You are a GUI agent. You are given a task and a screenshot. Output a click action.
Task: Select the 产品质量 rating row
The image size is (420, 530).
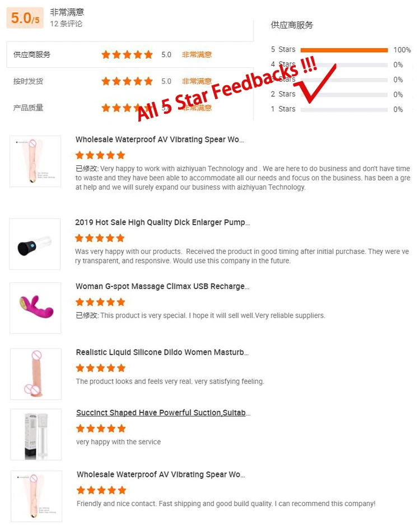(x=130, y=108)
